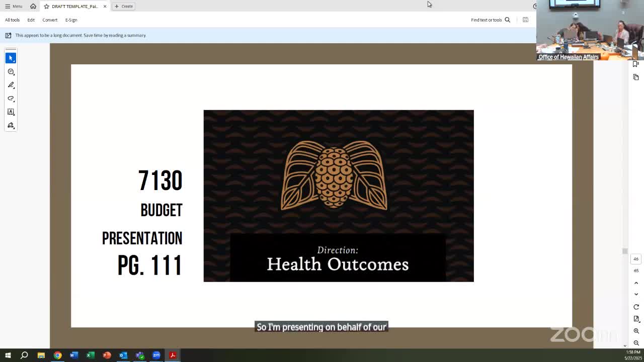Open the page display options icon

click(x=636, y=319)
